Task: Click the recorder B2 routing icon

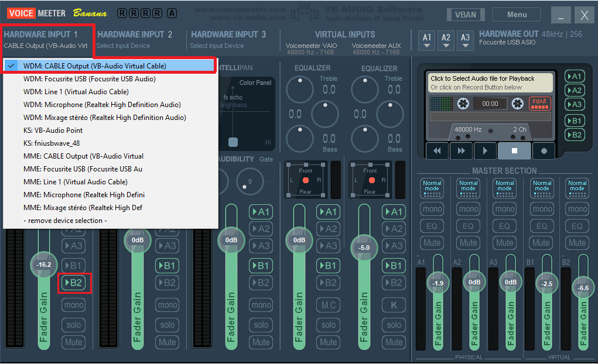Action: pos(575,135)
